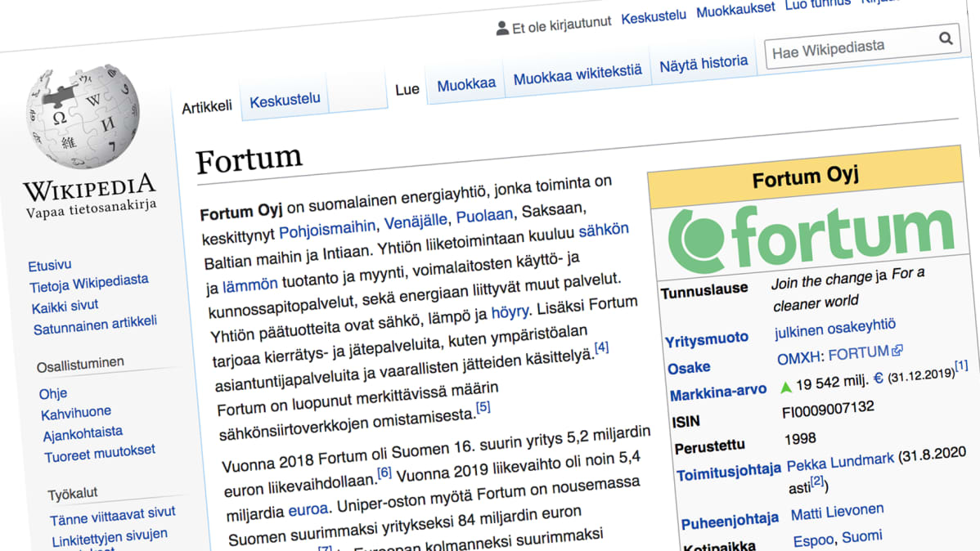Open Satunnainen artikkeli sidebar link
This screenshot has width=980, height=551.
coord(95,325)
